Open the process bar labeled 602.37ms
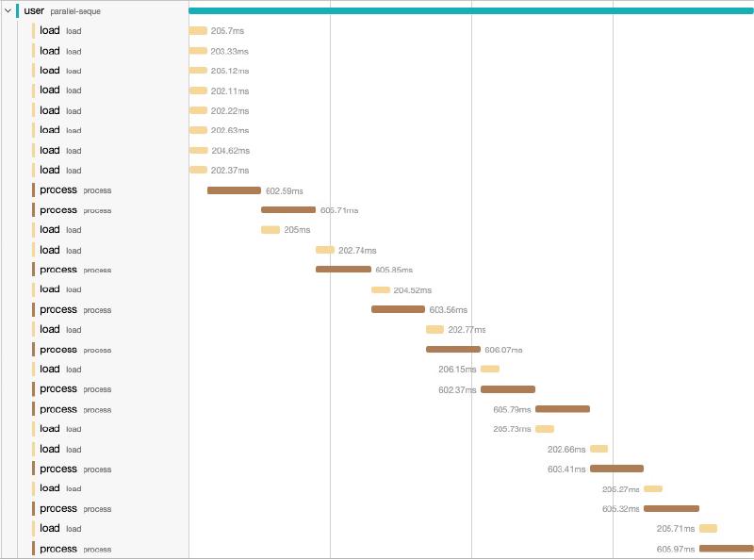Image resolution: width=754 pixels, height=560 pixels. click(x=508, y=389)
